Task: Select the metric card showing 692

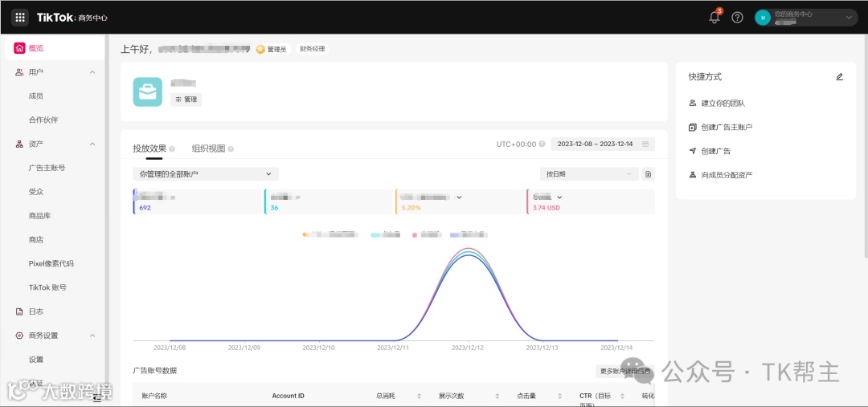Action: point(197,201)
